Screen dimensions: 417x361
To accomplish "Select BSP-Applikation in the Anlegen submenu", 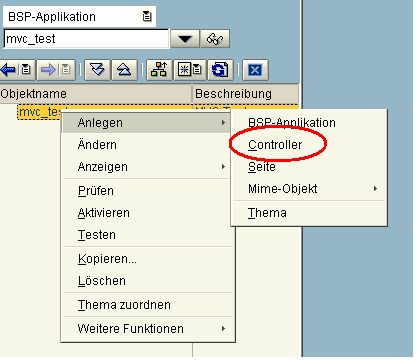I will point(309,123).
